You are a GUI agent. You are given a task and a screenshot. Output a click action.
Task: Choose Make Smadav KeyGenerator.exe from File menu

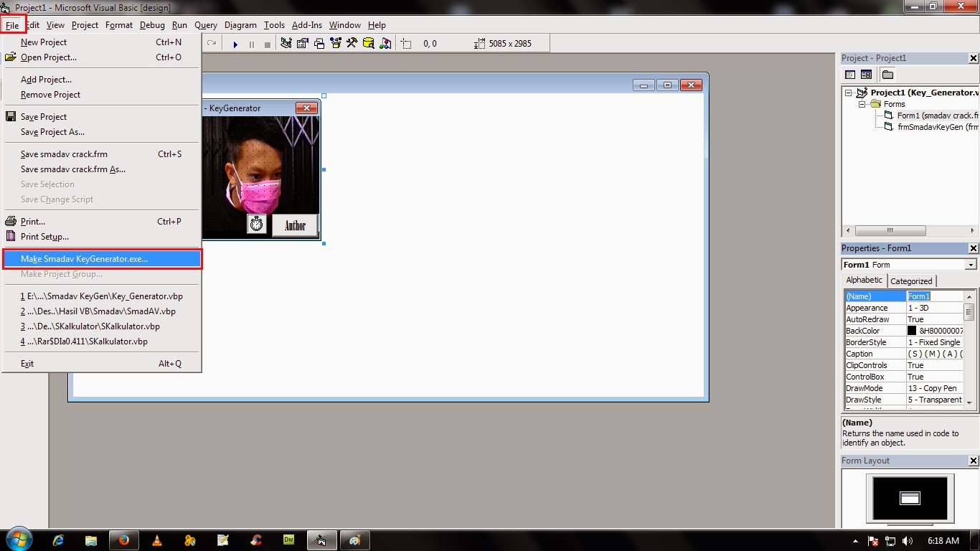click(102, 259)
